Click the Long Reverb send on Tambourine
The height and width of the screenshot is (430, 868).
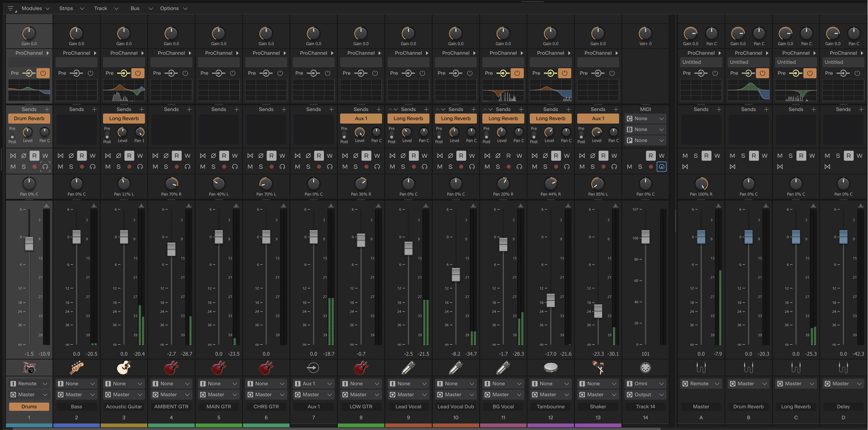(550, 118)
